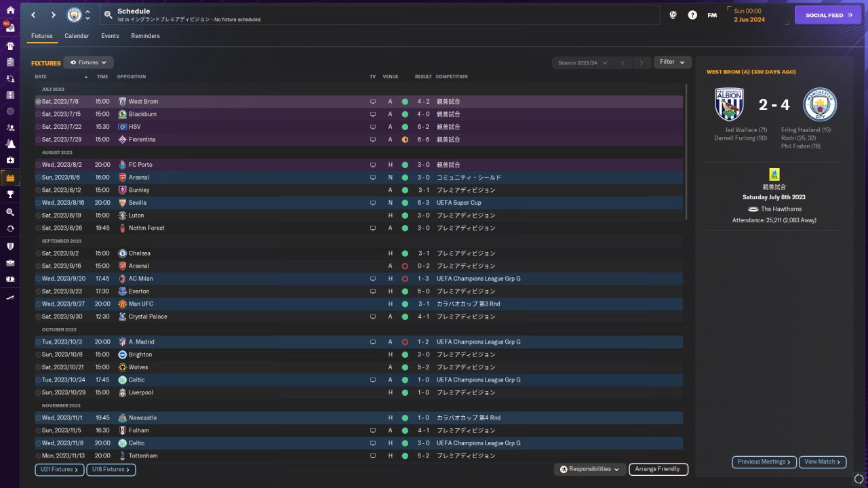
Task: Click The Hawthorns stadium link
Action: [x=781, y=209]
